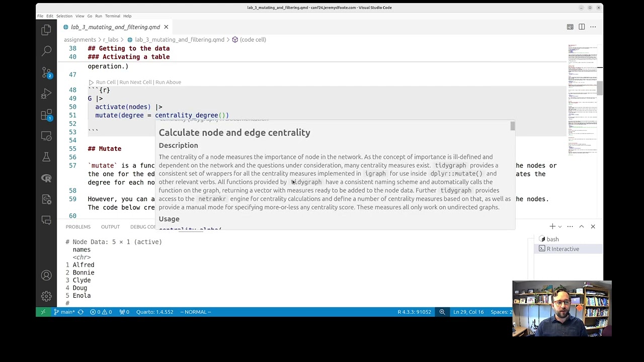Open the Manage gear icon
The width and height of the screenshot is (644, 362).
coord(46,297)
